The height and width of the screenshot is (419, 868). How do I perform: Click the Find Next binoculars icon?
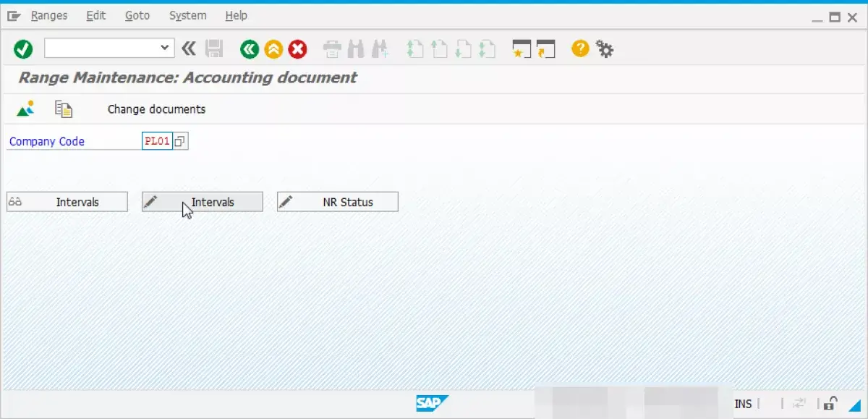[x=380, y=49]
